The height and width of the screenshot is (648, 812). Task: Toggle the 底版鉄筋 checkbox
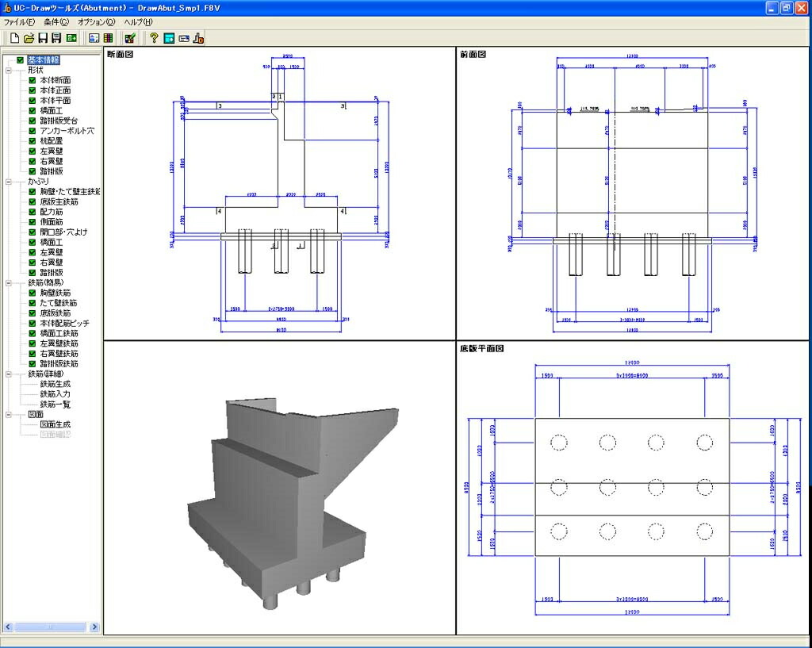pyautogui.click(x=32, y=313)
